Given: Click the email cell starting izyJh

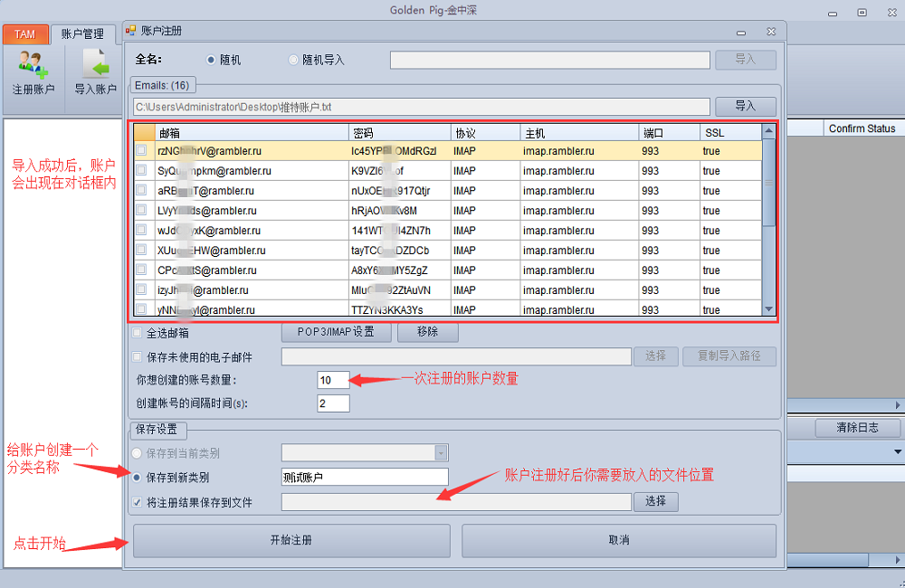Looking at the screenshot, I should 252,289.
